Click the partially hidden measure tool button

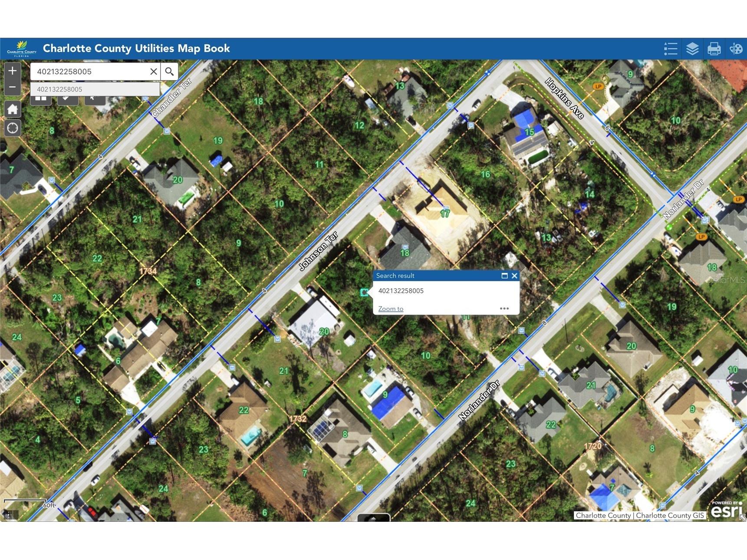[68, 100]
